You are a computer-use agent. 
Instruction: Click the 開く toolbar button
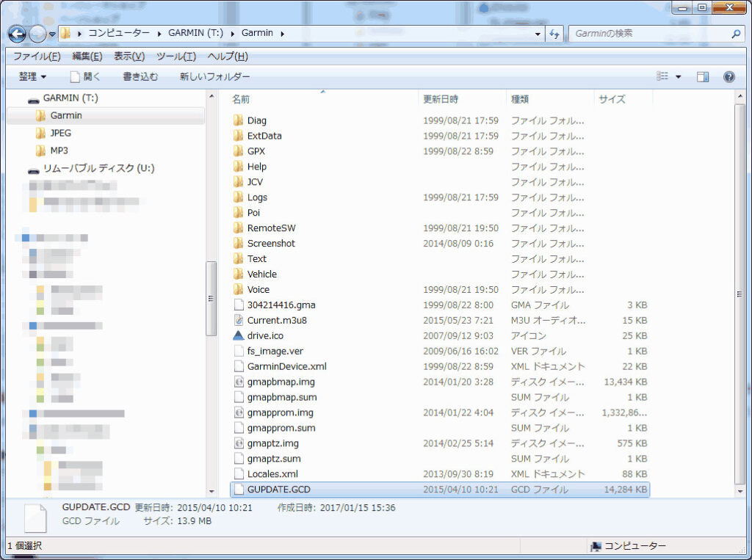[85, 77]
